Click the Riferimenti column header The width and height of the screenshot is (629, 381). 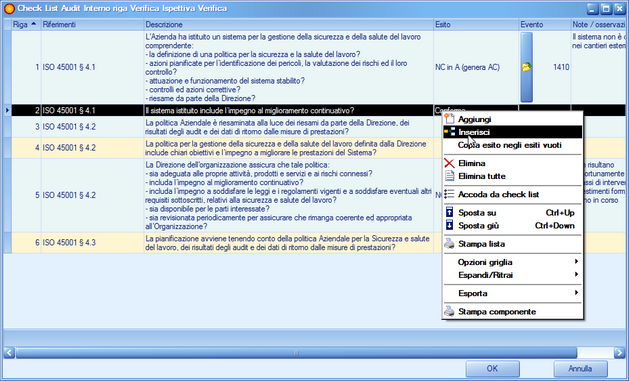coord(92,24)
